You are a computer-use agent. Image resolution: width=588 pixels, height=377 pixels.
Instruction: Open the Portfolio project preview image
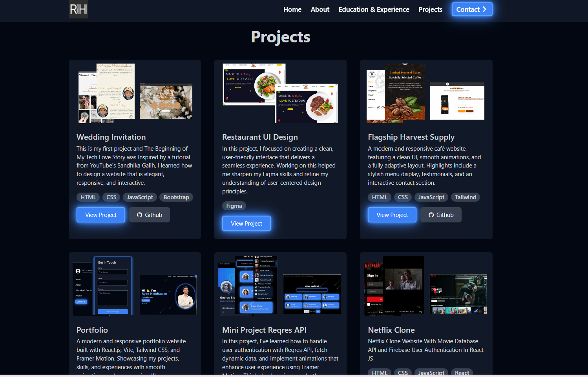135,286
